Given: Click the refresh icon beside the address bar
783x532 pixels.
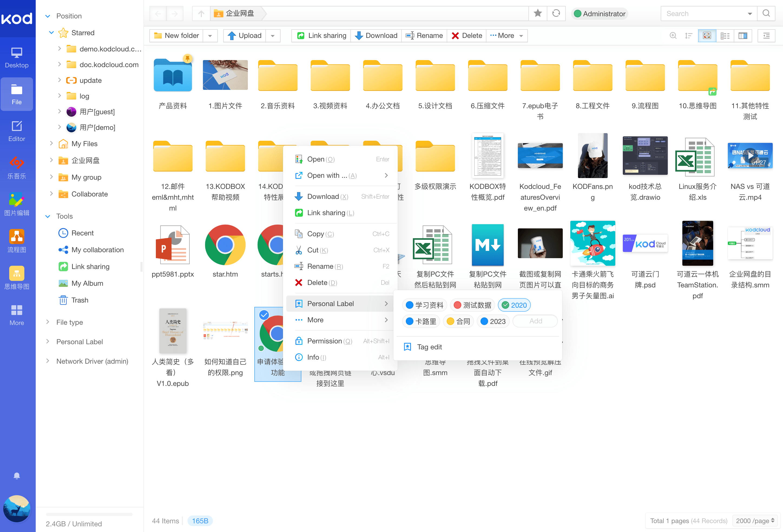Looking at the screenshot, I should point(556,14).
